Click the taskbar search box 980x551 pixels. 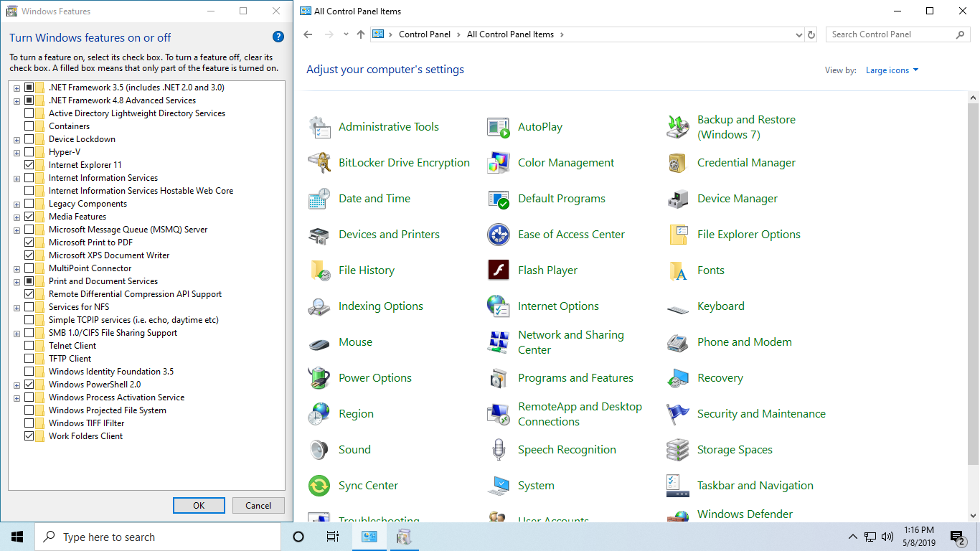point(158,537)
